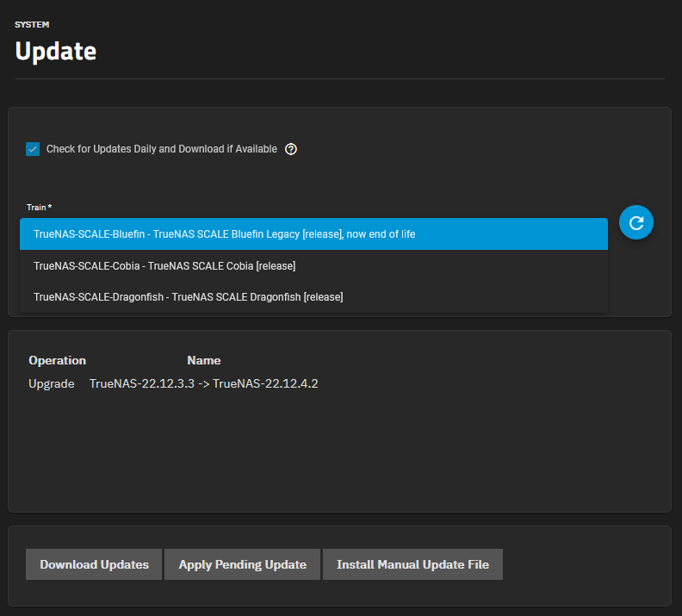Screen dimensions: 682x616
Task: Click the Operation column header
Action: pos(57,360)
